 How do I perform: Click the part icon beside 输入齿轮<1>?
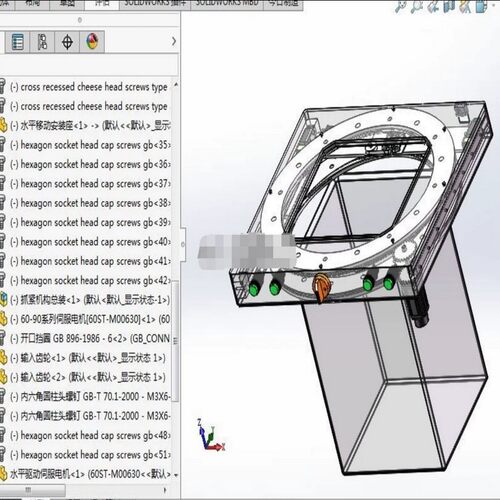tap(3, 358)
